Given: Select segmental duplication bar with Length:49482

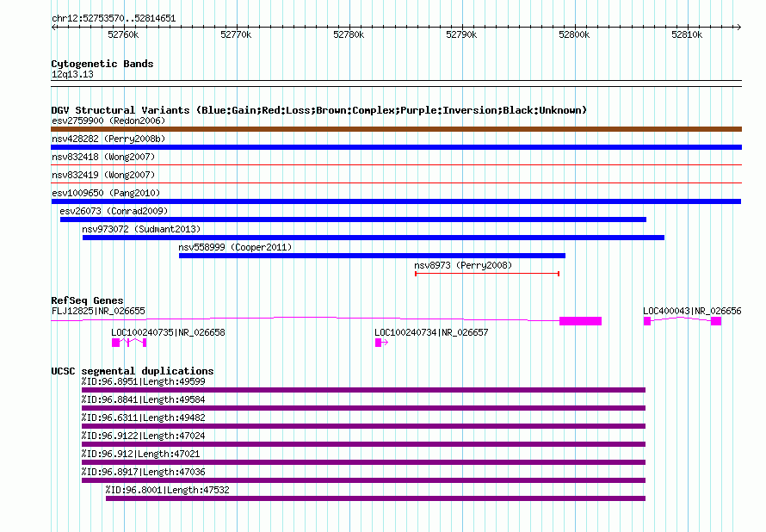Looking at the screenshot, I should tap(363, 426).
